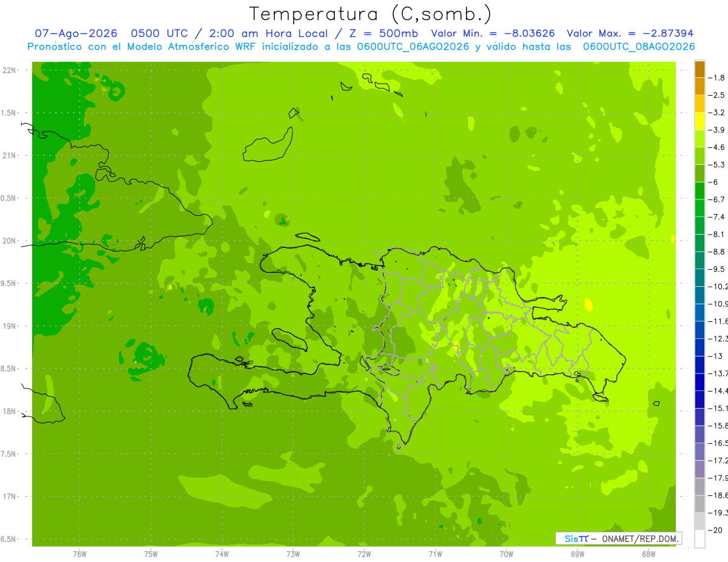This screenshot has height=562, width=728.
Task: Click the "75W" longitude label
Action: 151,554
